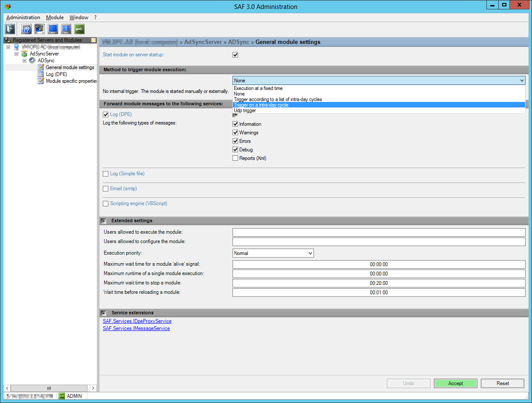Click the Users allowed to execute field
This screenshot has height=403, width=532.
pyautogui.click(x=378, y=232)
